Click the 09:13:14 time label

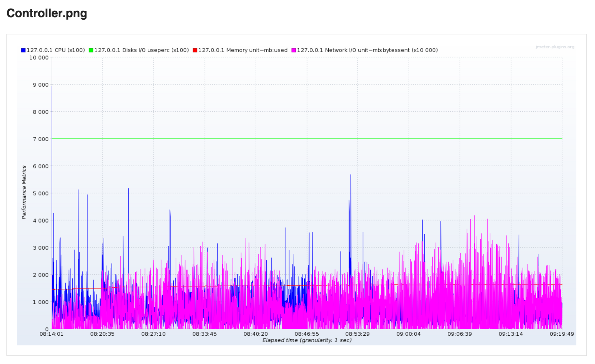pyautogui.click(x=511, y=334)
